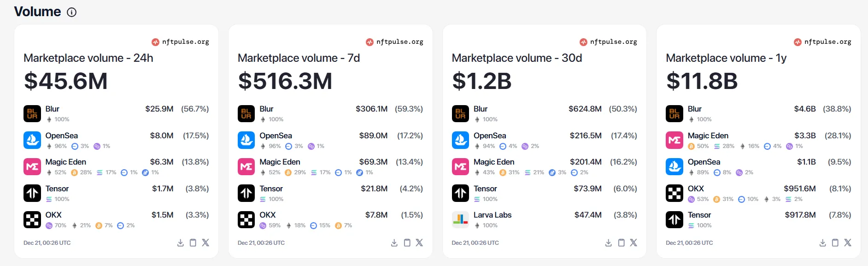Download the 1y marketplace volume card
This screenshot has height=266, width=868.
coord(823,243)
